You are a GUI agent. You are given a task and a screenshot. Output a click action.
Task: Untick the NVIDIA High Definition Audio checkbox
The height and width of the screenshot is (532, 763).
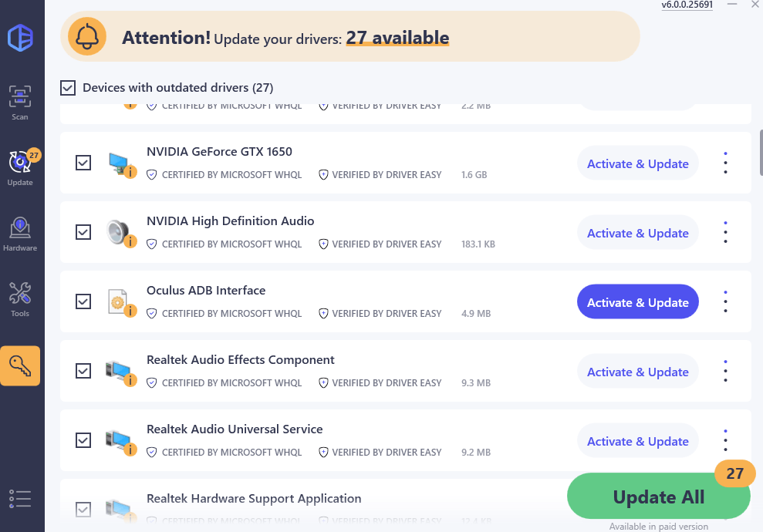point(83,232)
